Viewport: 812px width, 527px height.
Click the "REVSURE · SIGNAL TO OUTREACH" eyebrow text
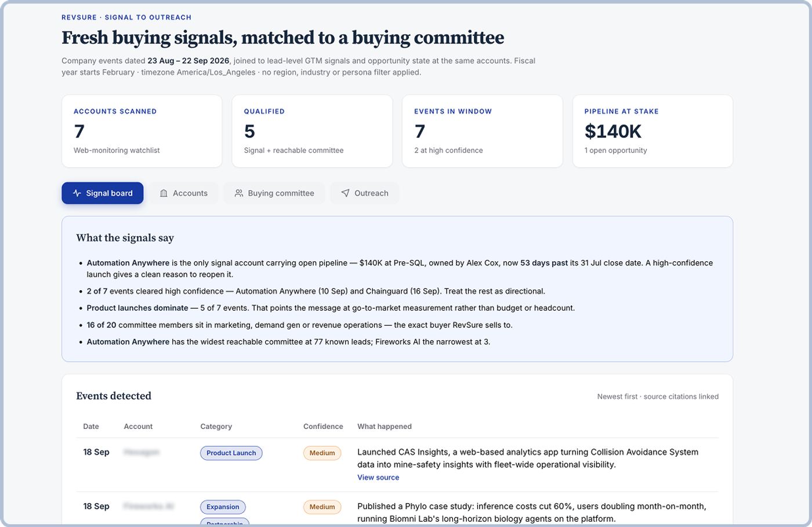(126, 17)
